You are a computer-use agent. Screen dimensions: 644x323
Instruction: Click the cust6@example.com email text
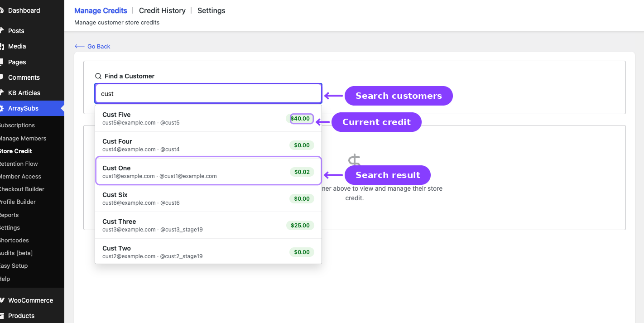click(x=129, y=203)
